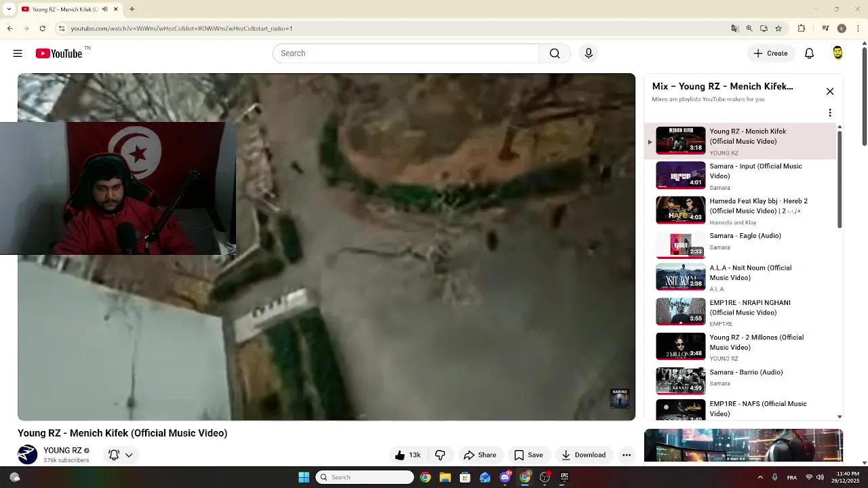The width and height of the screenshot is (868, 488).
Task: Go back in browser history
Action: 10,28
